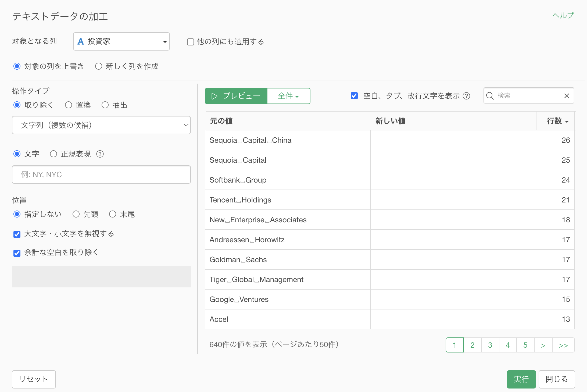
Task: Clear the search box with the X icon
Action: tap(567, 96)
